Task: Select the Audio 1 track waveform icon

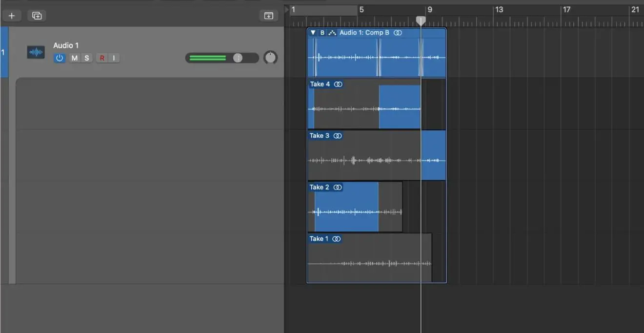Action: 35,52
